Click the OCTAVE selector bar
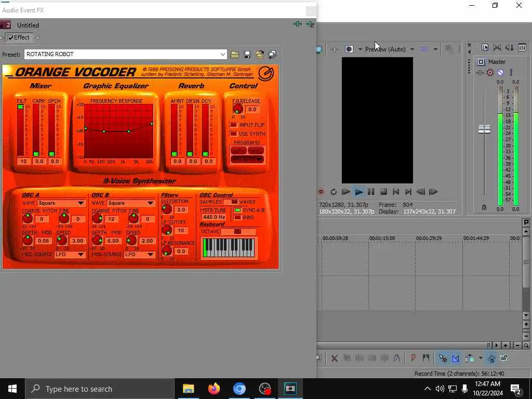This screenshot has height=399, width=532. pyautogui.click(x=238, y=232)
